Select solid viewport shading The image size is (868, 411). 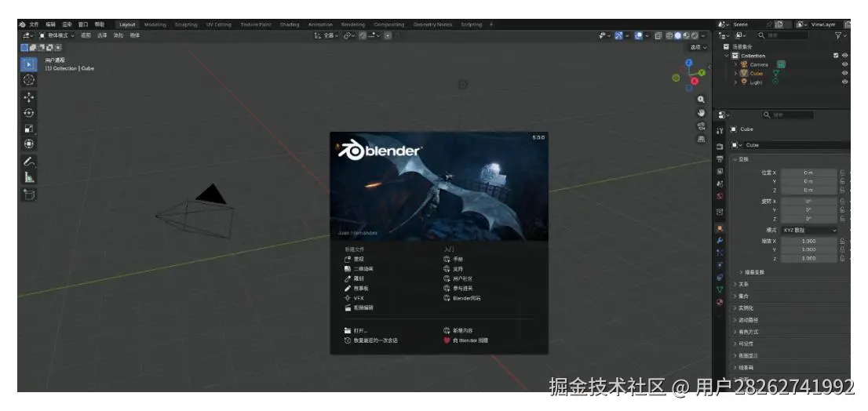point(677,35)
